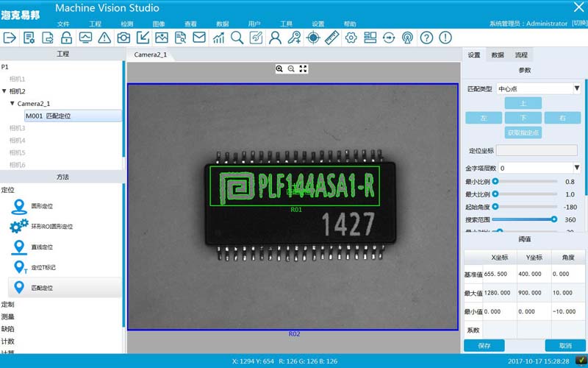Click the camera capture toolbar icon
588x368 pixels.
click(x=124, y=38)
